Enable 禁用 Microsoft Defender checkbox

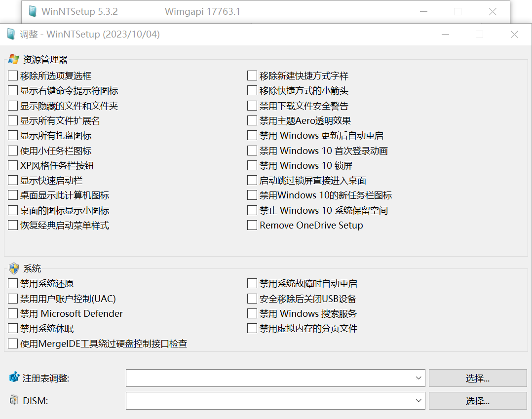click(x=13, y=313)
